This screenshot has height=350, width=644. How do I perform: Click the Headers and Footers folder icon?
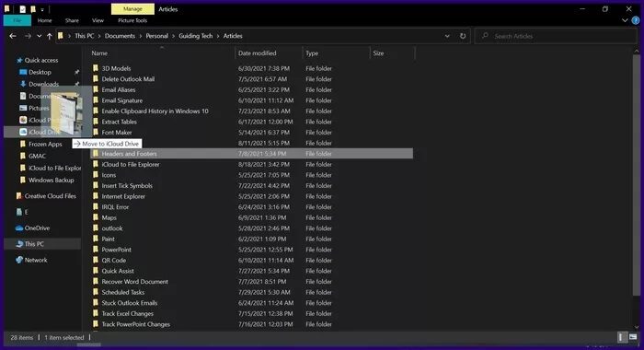[x=96, y=154]
